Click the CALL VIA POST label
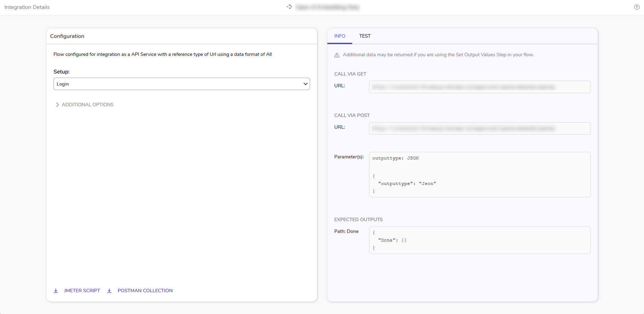This screenshot has width=644, height=314. click(352, 115)
